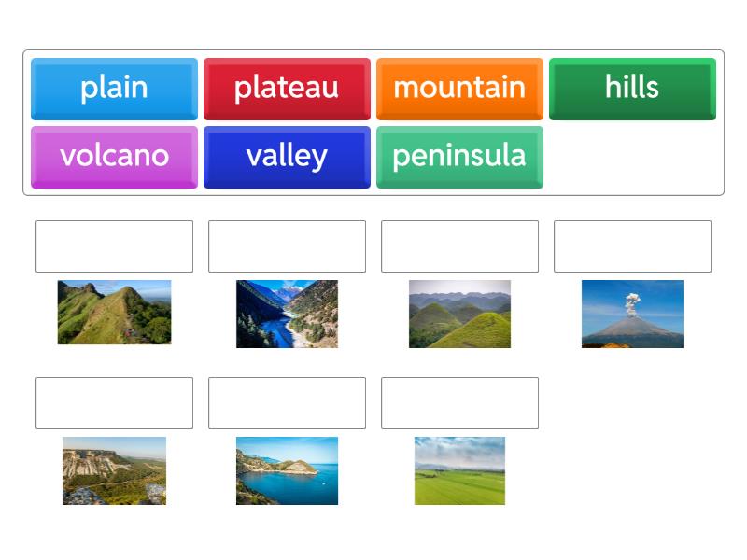747x560 pixels.
Task: Click the answer box above the valley photo
Action: [x=287, y=245]
